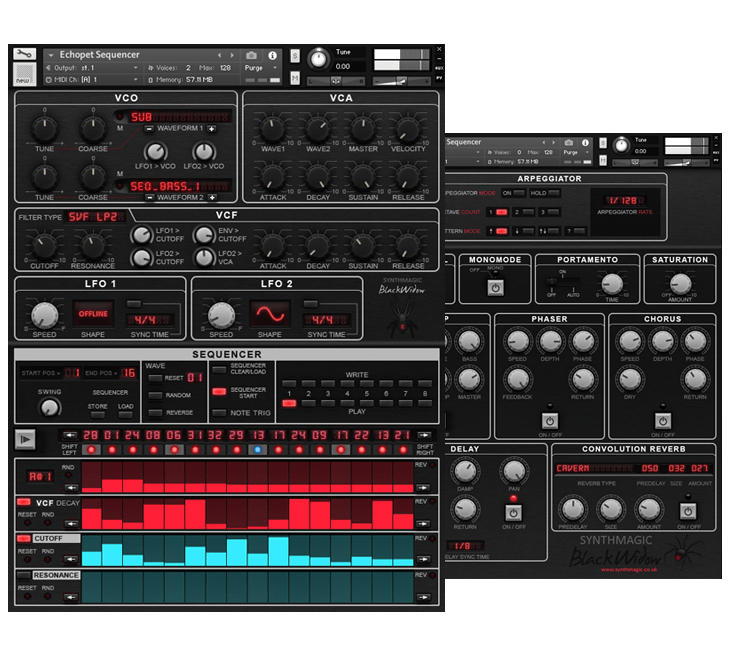This screenshot has height=655, width=730.
Task: Open the wrench instrument edit icon
Action: click(x=24, y=54)
